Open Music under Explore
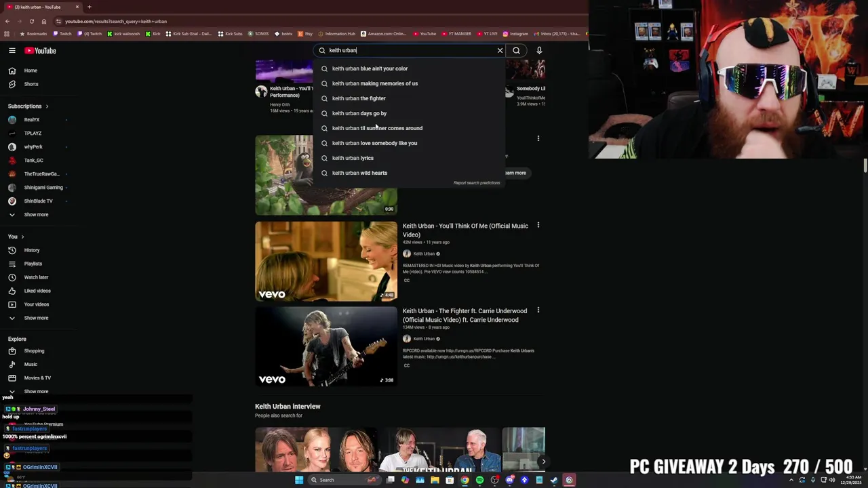Viewport: 868px width, 488px height. tap(31, 365)
